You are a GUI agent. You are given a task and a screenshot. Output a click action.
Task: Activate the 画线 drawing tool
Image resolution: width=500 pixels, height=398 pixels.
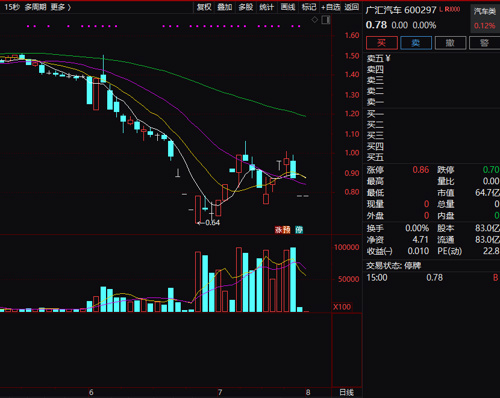click(288, 7)
